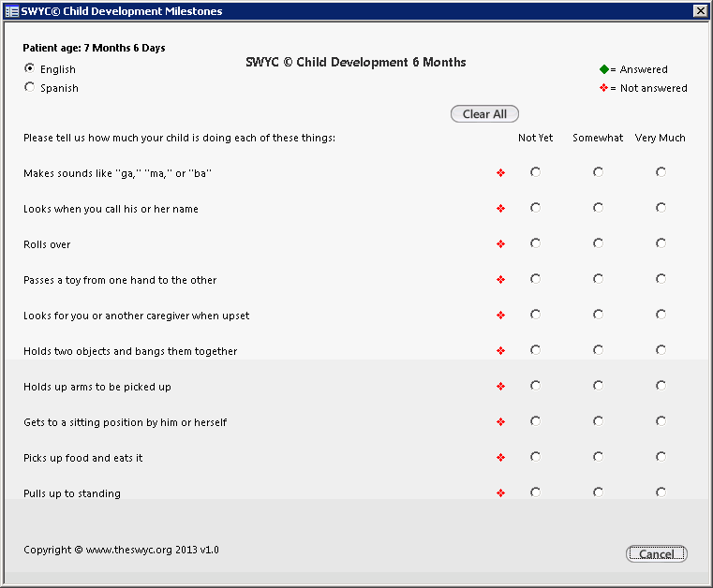Choose Somewhat for 'Picks up food and eats it'

coord(598,457)
